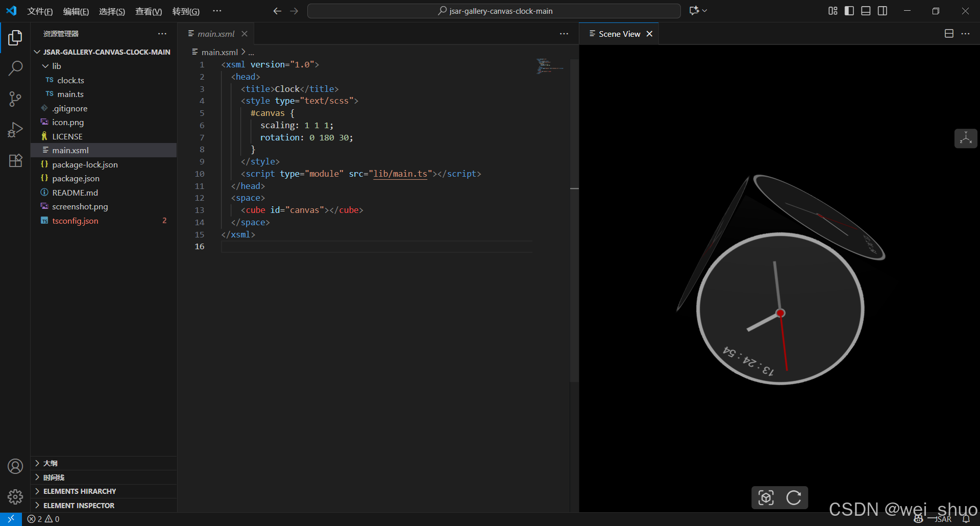Viewport: 980px width, 526px height.
Task: Click the editor minimap
Action: [550, 66]
